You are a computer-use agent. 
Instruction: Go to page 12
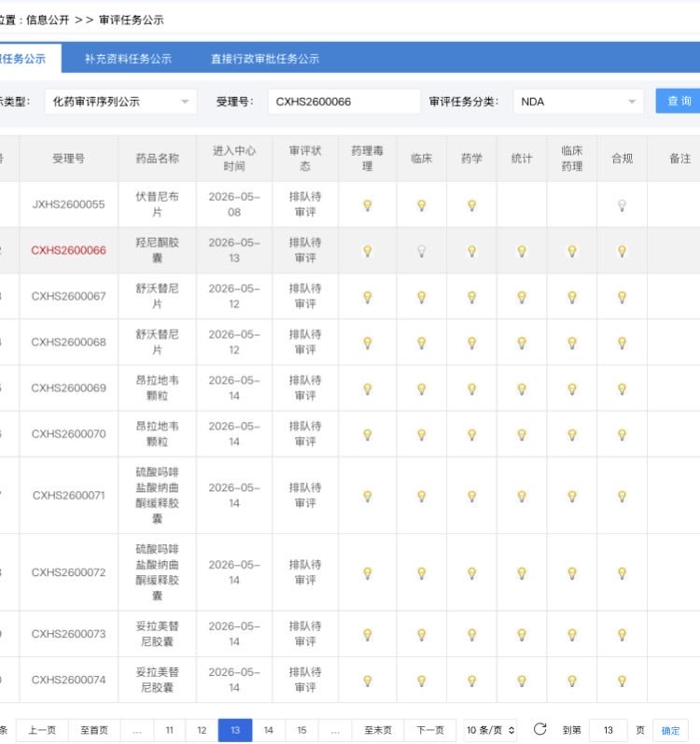tap(202, 730)
